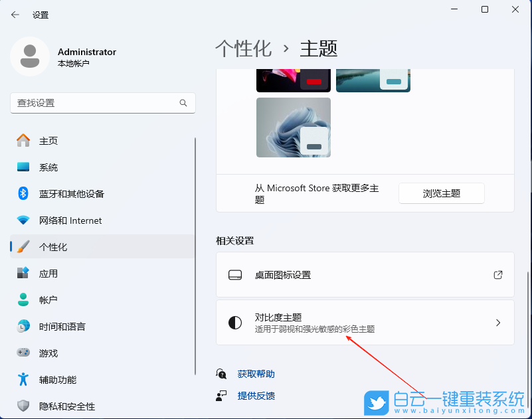This screenshot has height=419, width=532.
Task: Click the external link icon on 桌面图标设置 row
Action: pos(497,274)
